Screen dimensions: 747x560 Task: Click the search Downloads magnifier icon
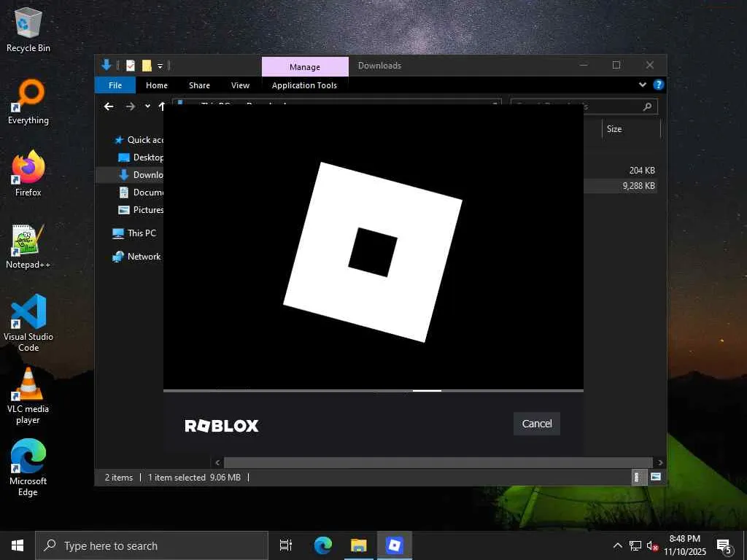point(647,106)
